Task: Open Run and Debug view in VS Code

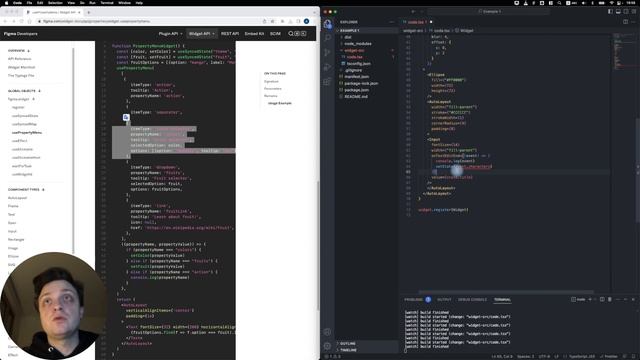Action: (x=327, y=67)
